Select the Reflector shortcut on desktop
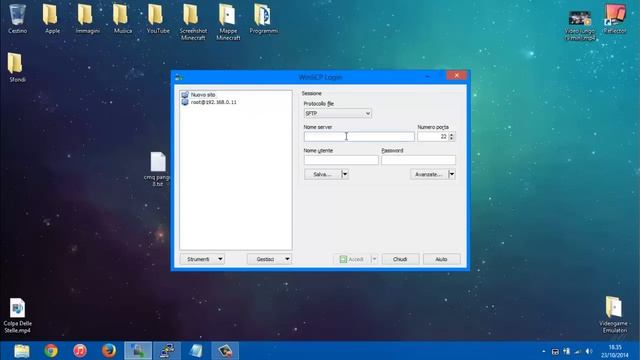640x360 pixels. click(615, 19)
